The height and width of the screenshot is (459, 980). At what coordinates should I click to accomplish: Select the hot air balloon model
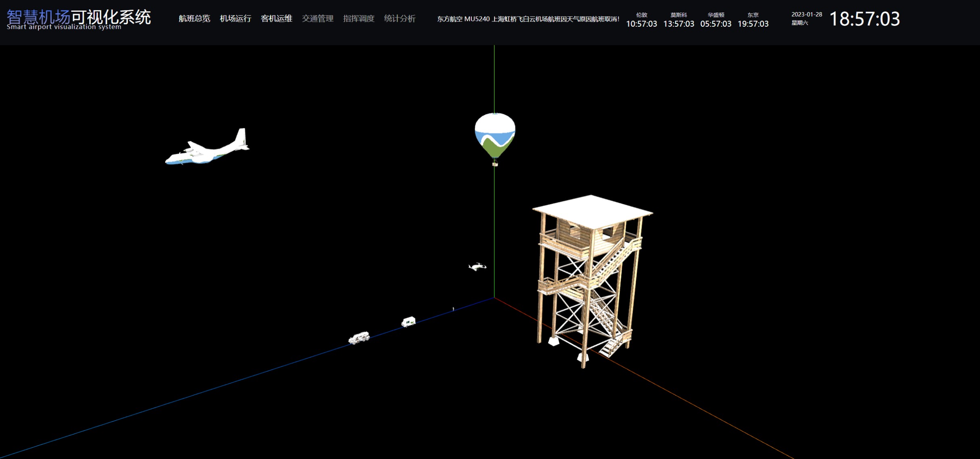click(x=495, y=133)
